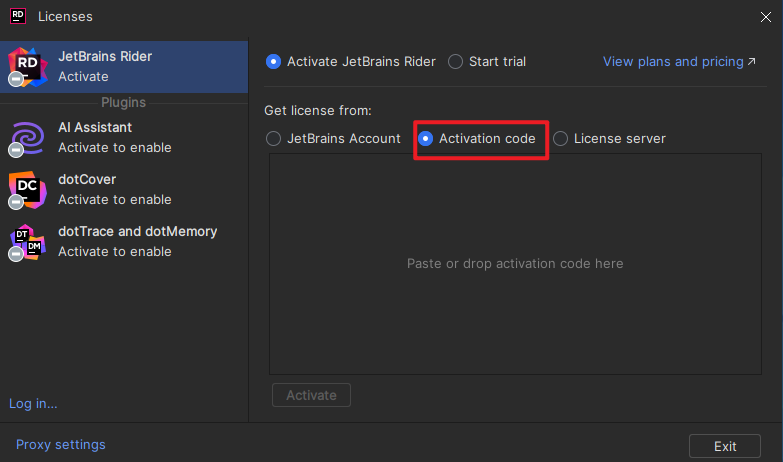
Task: Open the JetBrains Rider Activate entry
Action: (124, 67)
